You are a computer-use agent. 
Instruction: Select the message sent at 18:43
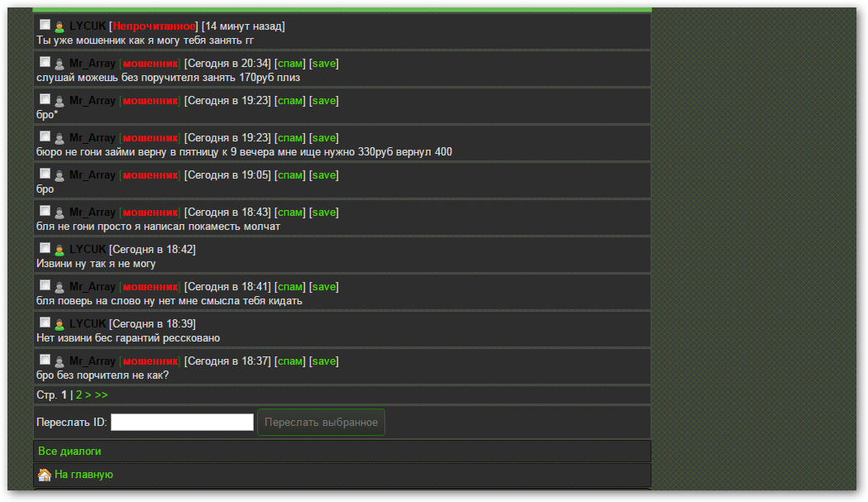pyautogui.click(x=45, y=211)
